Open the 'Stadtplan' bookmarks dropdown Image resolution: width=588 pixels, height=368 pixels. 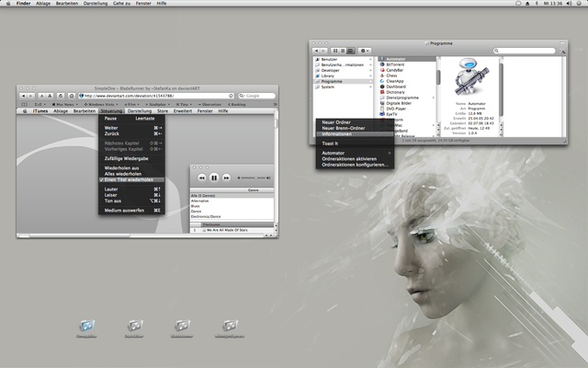157,104
